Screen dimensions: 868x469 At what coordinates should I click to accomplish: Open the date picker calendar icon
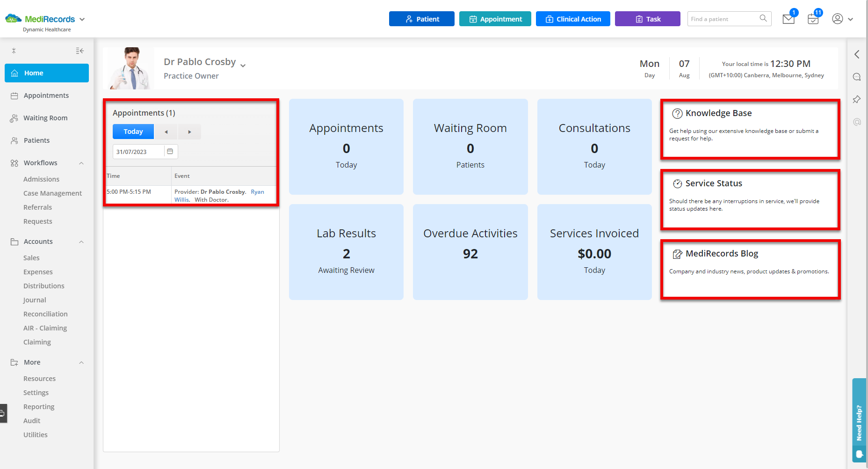coord(170,152)
